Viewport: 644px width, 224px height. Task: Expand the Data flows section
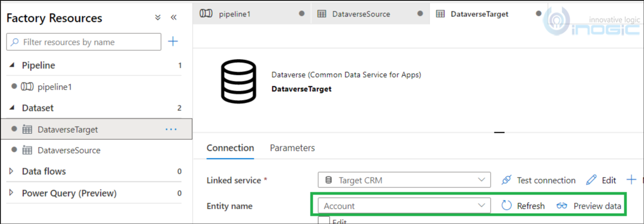coord(11,172)
